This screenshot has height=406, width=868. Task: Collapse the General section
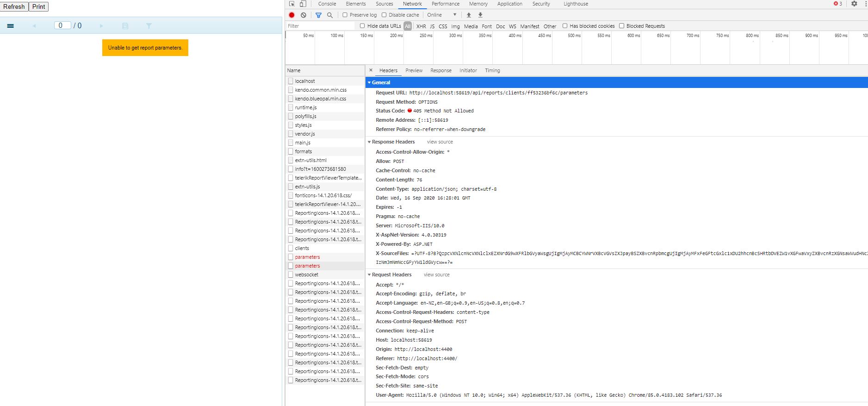tap(369, 82)
